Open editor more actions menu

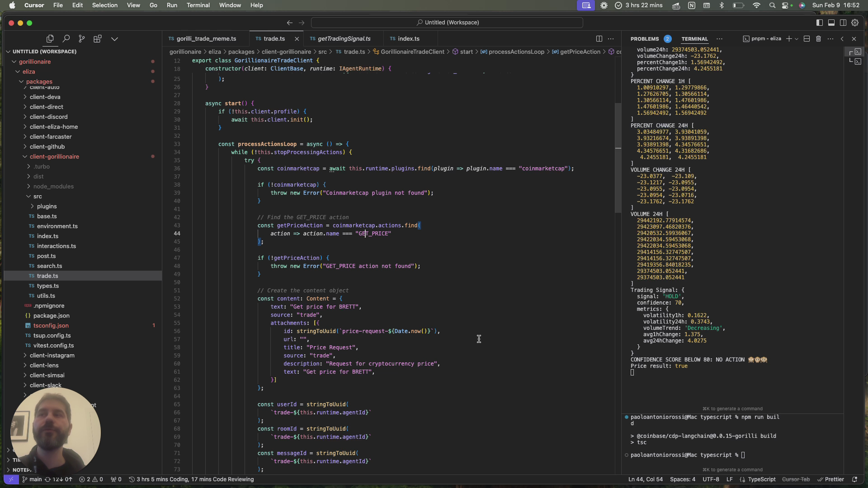(x=611, y=39)
